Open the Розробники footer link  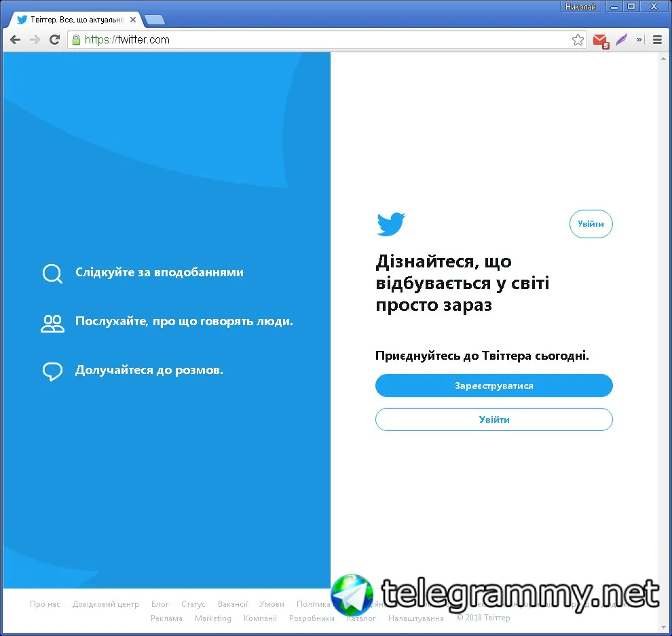tap(312, 618)
